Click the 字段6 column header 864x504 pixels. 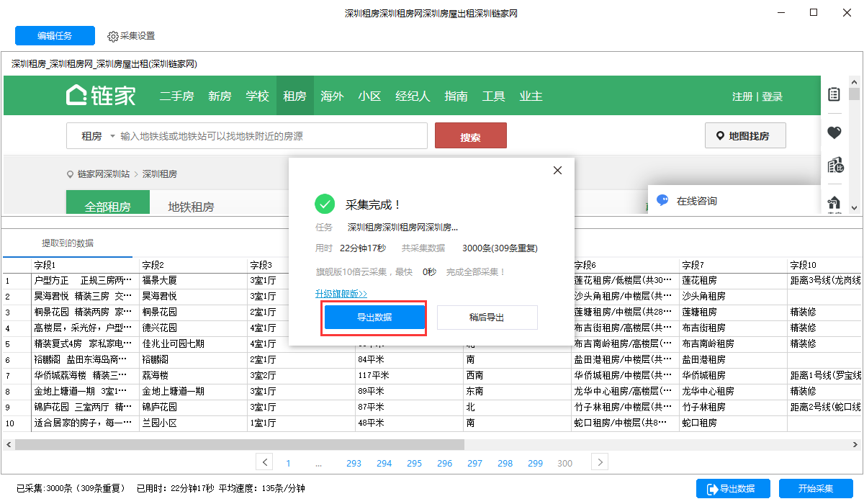pos(625,265)
